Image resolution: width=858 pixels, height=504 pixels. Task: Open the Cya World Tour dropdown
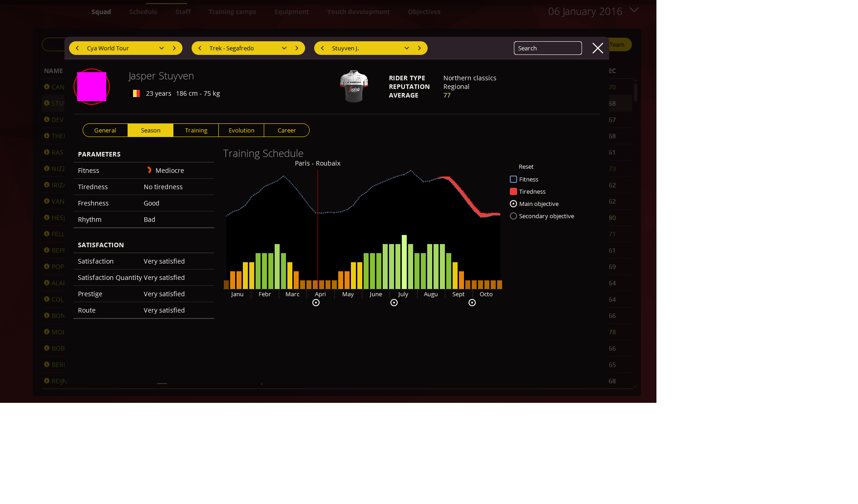point(162,48)
